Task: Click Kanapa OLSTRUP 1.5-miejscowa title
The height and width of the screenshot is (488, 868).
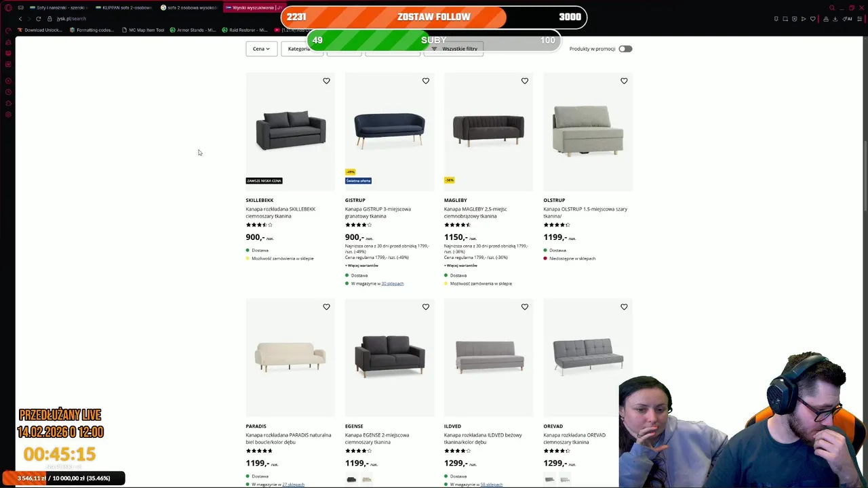Action: point(585,212)
